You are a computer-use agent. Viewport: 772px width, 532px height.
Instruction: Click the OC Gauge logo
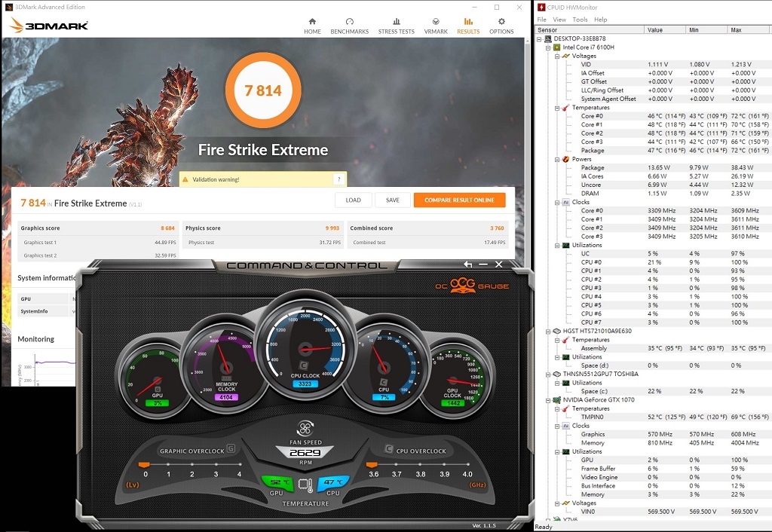[472, 286]
